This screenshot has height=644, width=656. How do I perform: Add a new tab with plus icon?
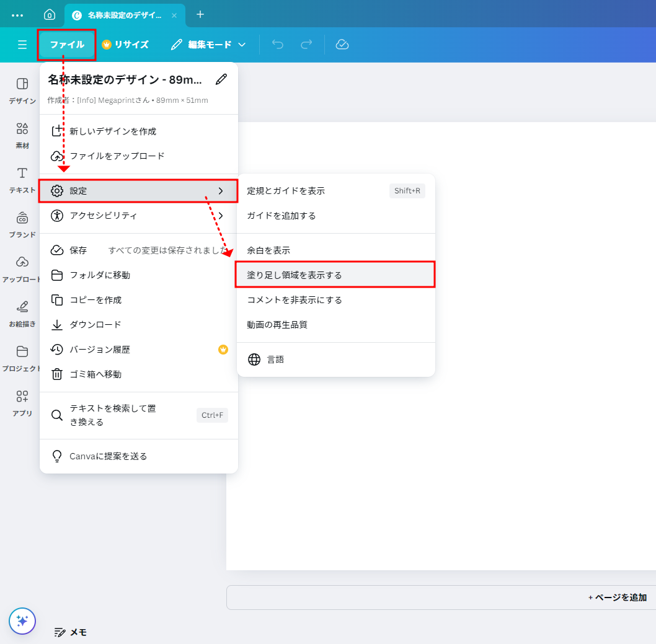200,15
